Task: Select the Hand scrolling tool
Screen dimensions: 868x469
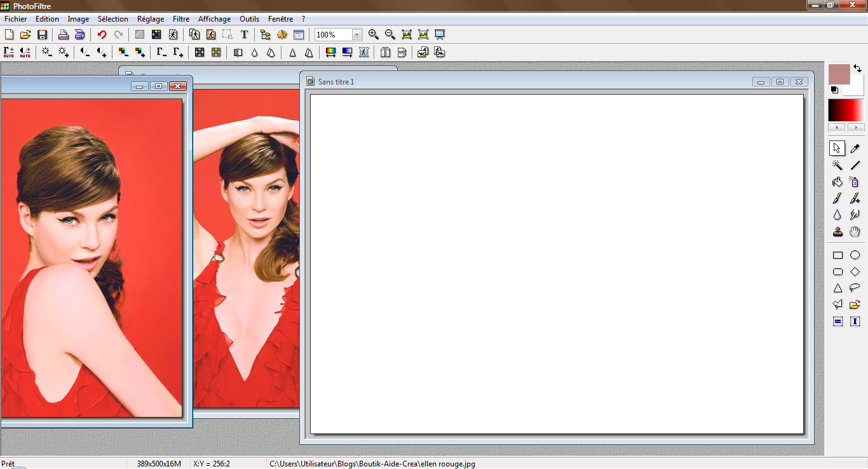Action: pos(855,232)
